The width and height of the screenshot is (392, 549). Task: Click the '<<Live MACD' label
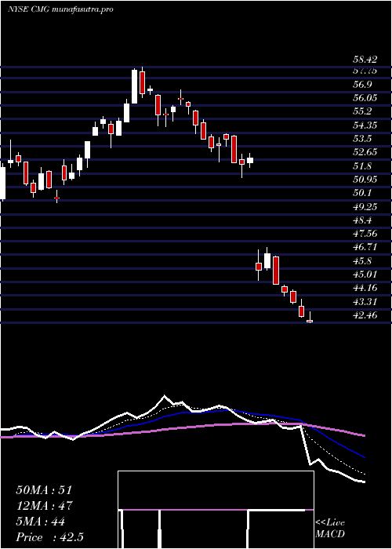(x=330, y=529)
